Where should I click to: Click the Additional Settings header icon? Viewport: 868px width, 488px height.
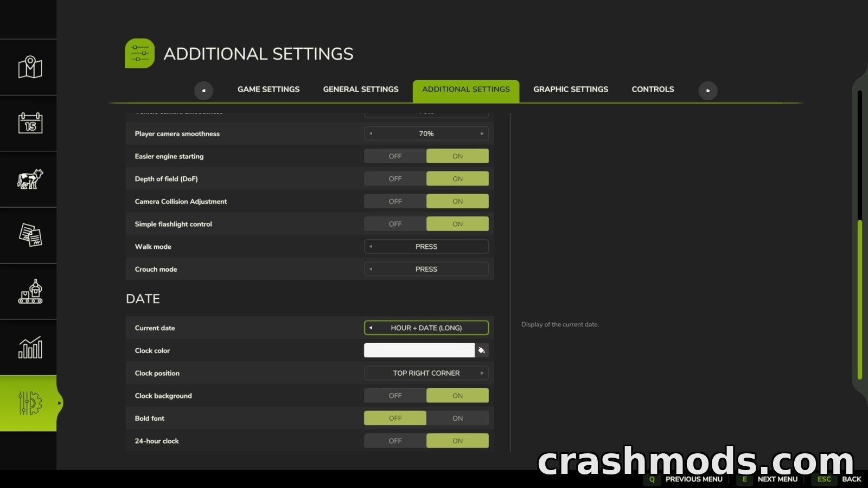click(139, 53)
